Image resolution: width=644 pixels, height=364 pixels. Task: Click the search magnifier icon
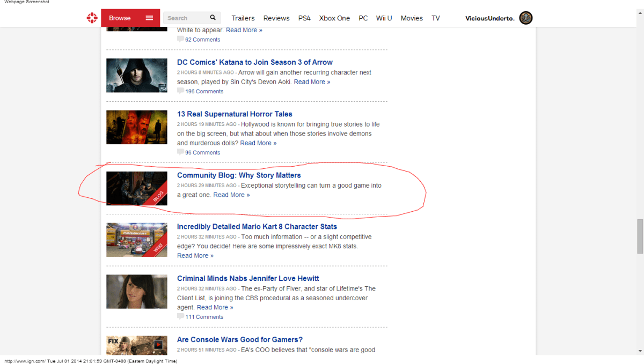[213, 18]
